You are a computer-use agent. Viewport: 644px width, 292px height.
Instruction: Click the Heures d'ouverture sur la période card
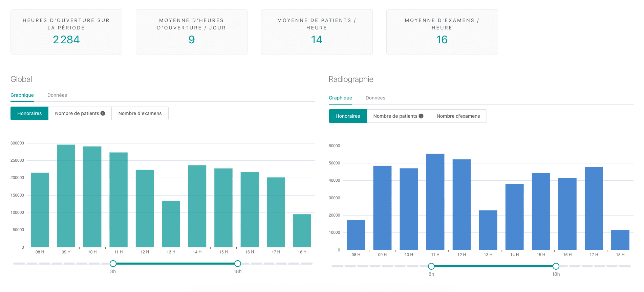point(66,32)
